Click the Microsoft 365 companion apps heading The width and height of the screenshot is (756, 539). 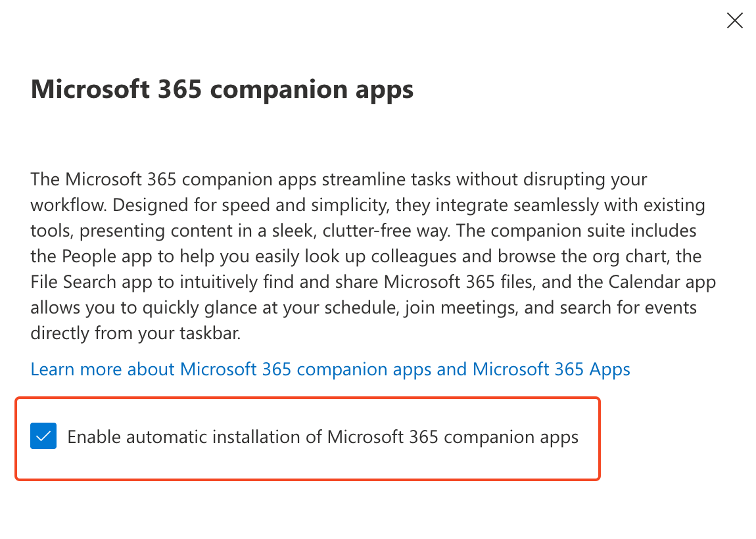point(222,89)
